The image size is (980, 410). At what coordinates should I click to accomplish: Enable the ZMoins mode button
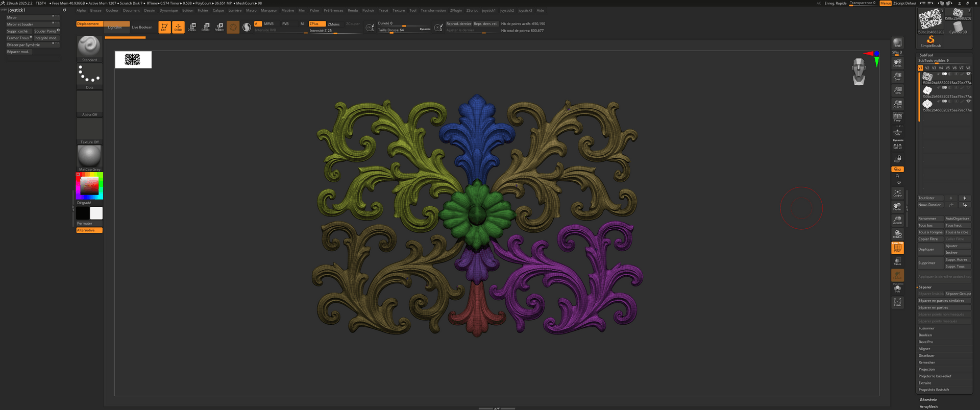pyautogui.click(x=334, y=24)
